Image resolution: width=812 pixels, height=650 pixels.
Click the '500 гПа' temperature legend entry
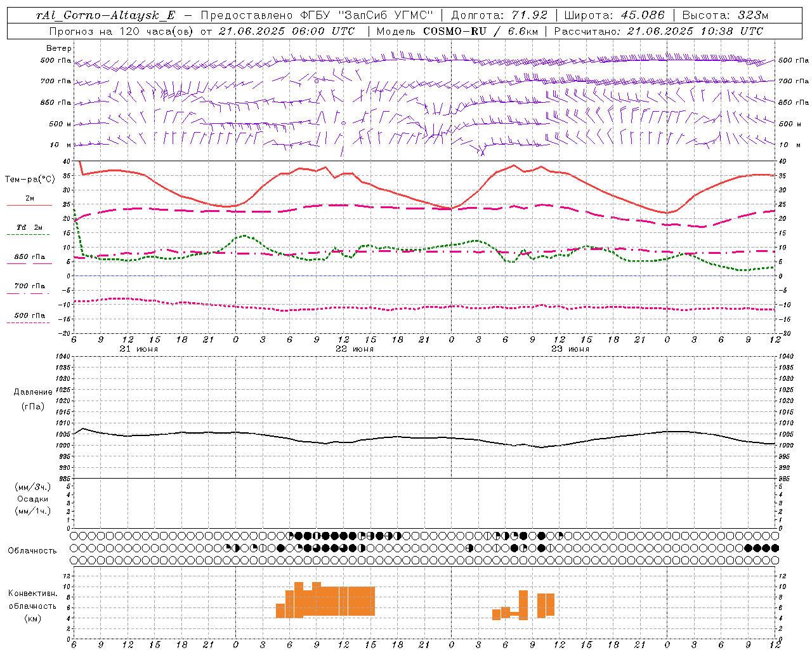click(x=29, y=315)
